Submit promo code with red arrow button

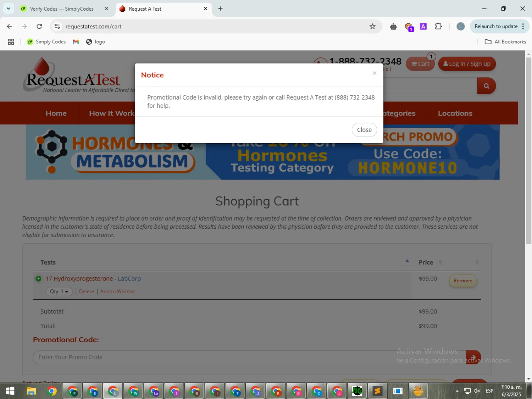coord(473,357)
